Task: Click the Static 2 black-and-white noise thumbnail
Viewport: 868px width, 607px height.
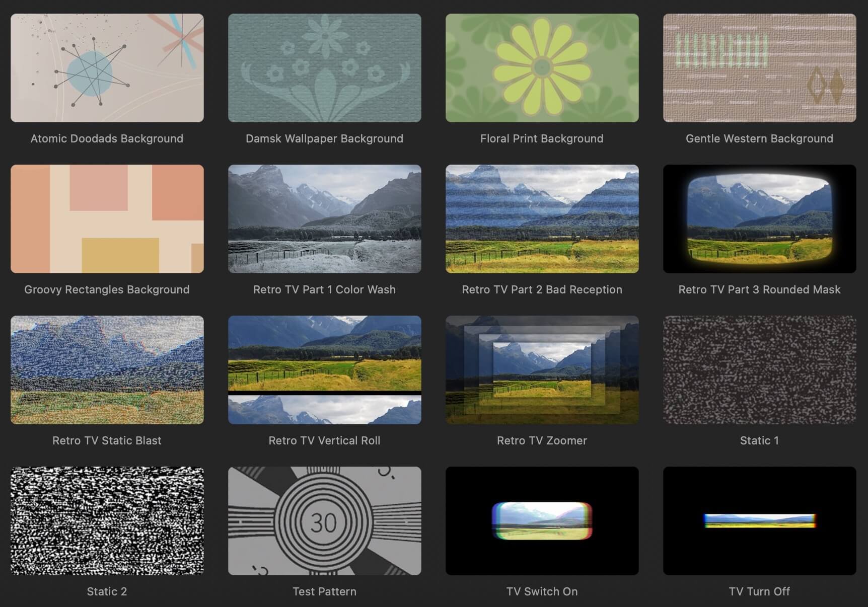Action: [x=107, y=521]
